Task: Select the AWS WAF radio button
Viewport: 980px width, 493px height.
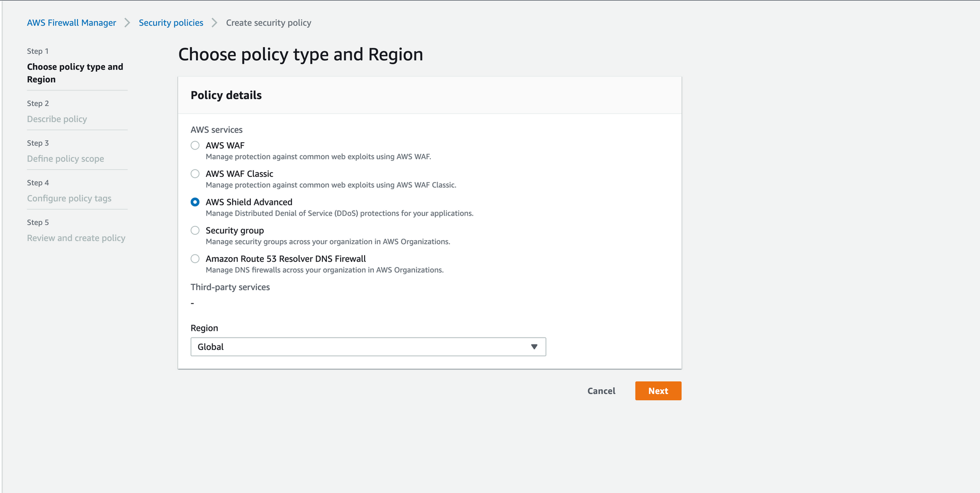Action: 195,146
